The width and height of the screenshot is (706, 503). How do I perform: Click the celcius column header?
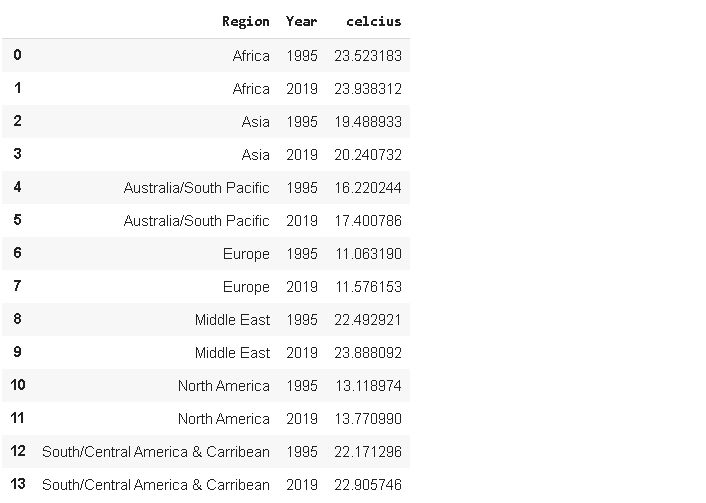373,21
